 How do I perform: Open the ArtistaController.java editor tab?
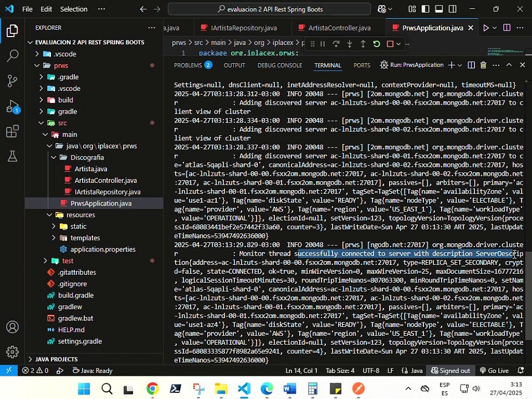click(x=339, y=28)
